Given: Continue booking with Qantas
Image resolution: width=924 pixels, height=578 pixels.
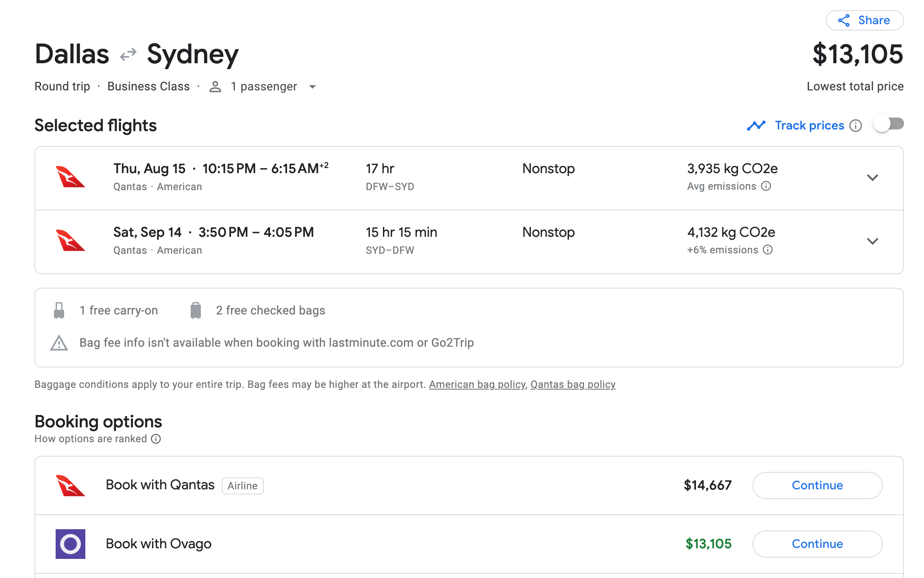Looking at the screenshot, I should tap(817, 485).
